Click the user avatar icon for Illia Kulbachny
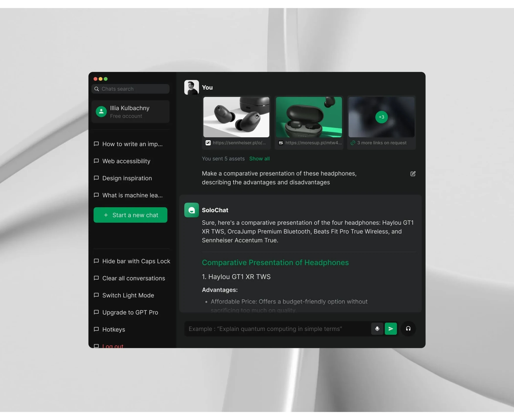 tap(101, 111)
